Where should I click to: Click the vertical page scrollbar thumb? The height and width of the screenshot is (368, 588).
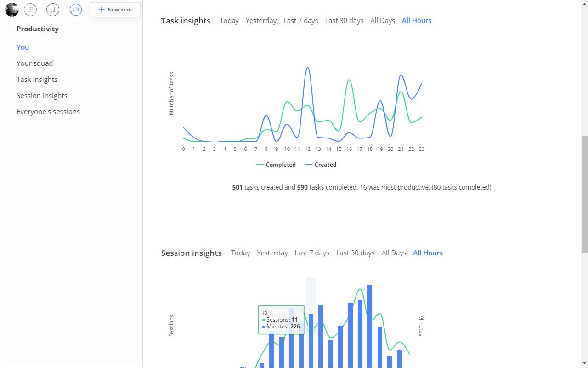pyautogui.click(x=584, y=194)
